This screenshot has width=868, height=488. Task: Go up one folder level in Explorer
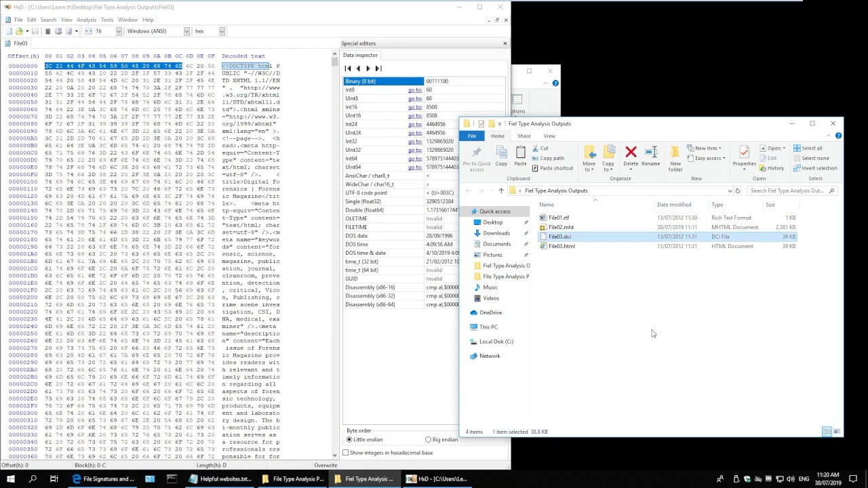coord(501,191)
